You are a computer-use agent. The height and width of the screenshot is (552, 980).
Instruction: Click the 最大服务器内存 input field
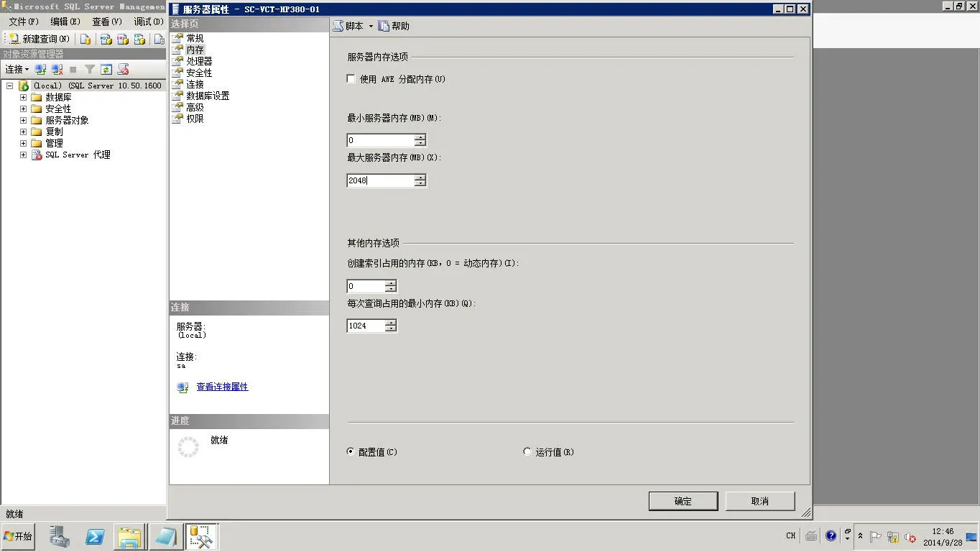point(380,180)
